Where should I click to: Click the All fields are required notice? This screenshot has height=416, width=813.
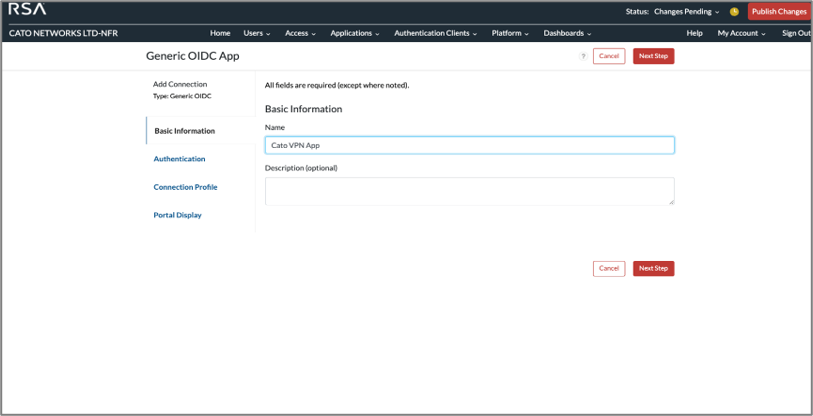337,86
